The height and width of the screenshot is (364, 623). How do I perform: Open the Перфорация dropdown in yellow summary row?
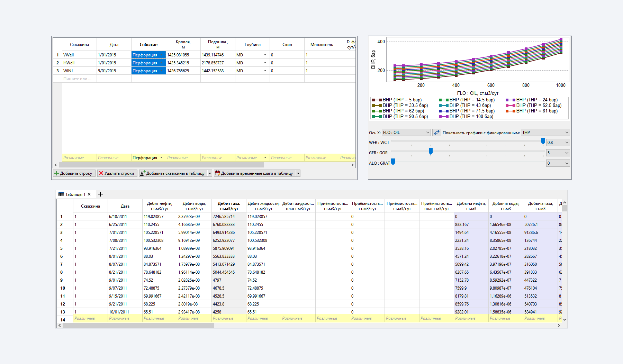pyautogui.click(x=161, y=158)
